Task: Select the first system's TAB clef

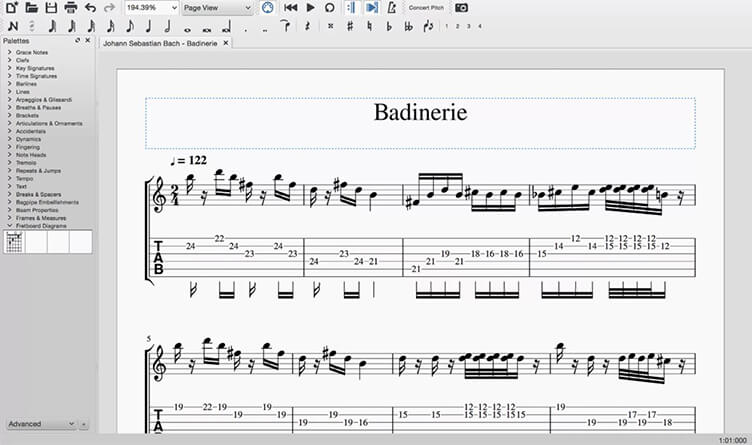Action: click(158, 258)
